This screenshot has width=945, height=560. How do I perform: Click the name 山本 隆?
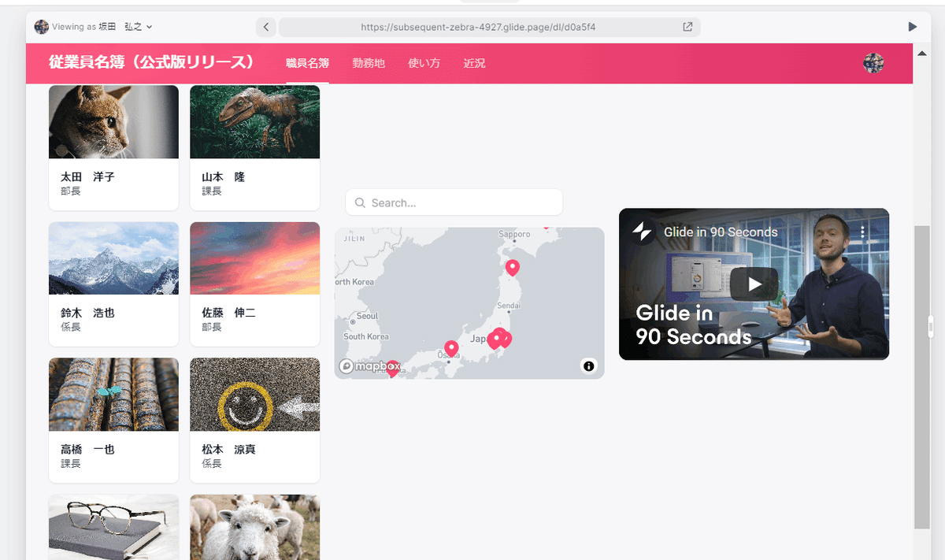tap(224, 177)
